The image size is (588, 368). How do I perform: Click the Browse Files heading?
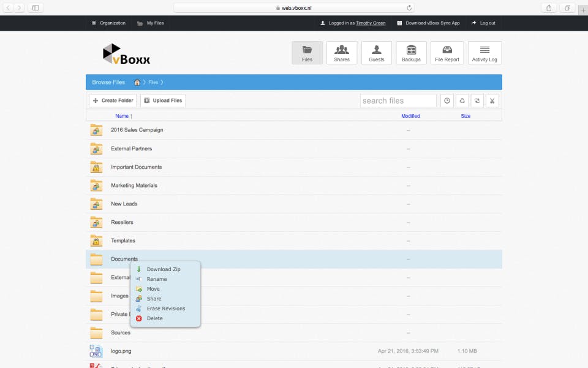click(108, 82)
